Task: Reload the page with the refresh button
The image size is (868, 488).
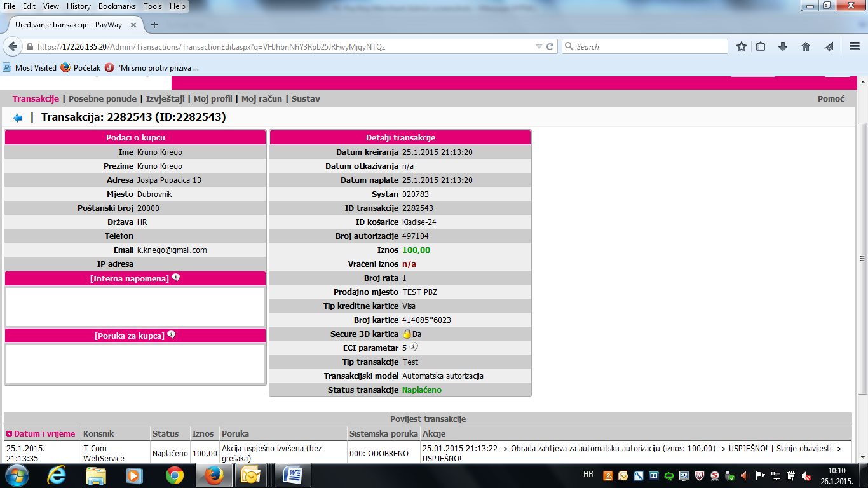Action: [x=550, y=46]
